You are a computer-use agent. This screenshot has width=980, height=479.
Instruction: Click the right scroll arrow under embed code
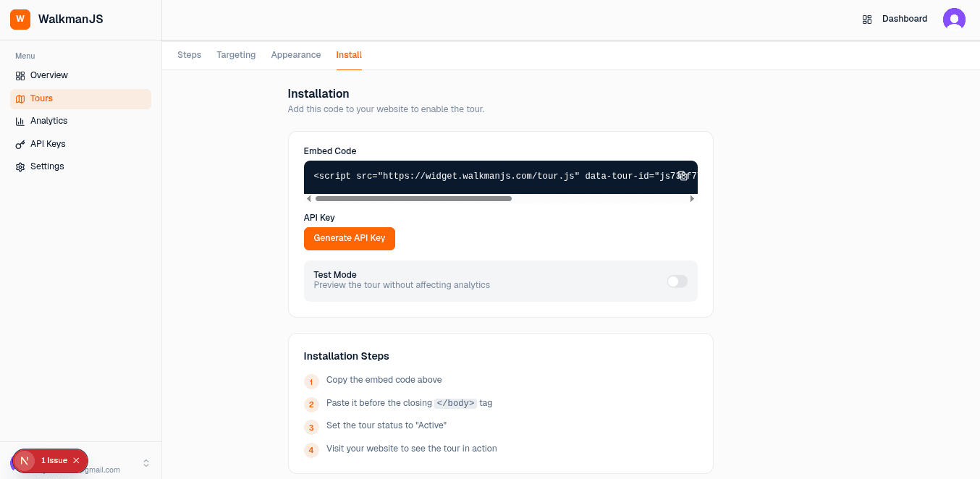pyautogui.click(x=692, y=198)
